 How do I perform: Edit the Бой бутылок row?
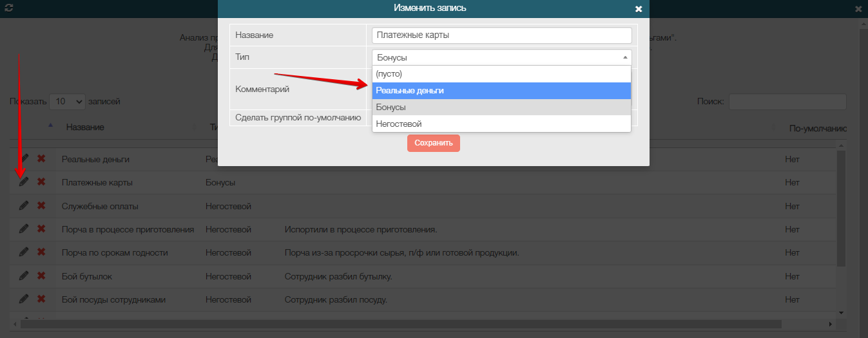[24, 276]
